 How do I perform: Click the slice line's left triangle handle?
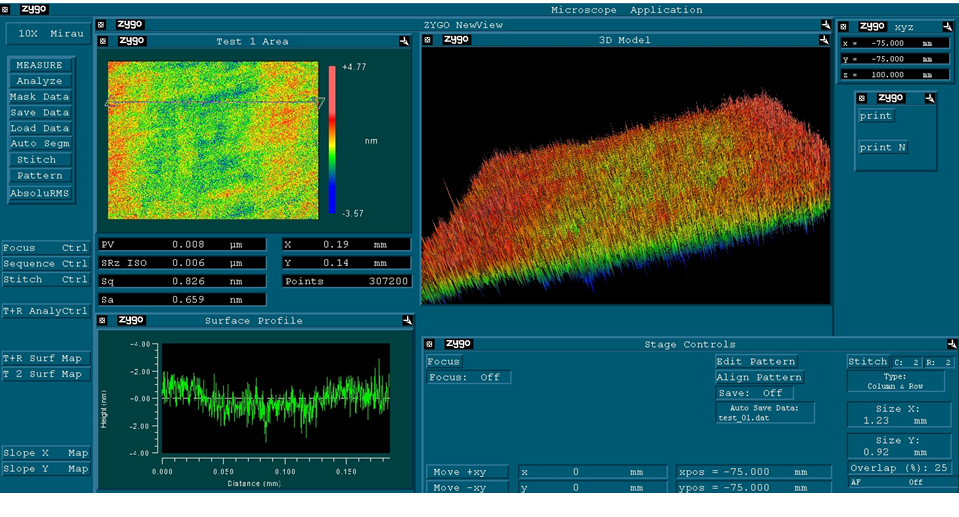click(110, 103)
